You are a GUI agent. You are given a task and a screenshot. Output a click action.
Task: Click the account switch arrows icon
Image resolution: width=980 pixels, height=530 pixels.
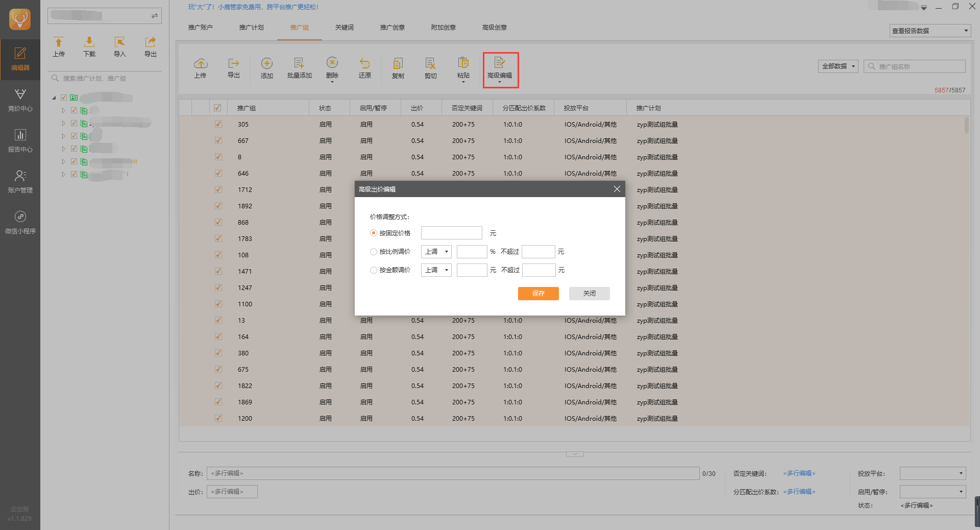(154, 16)
